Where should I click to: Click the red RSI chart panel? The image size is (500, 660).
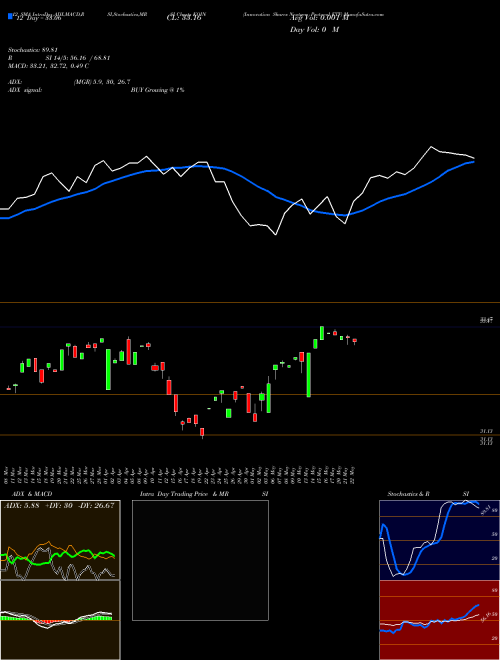pos(439,620)
